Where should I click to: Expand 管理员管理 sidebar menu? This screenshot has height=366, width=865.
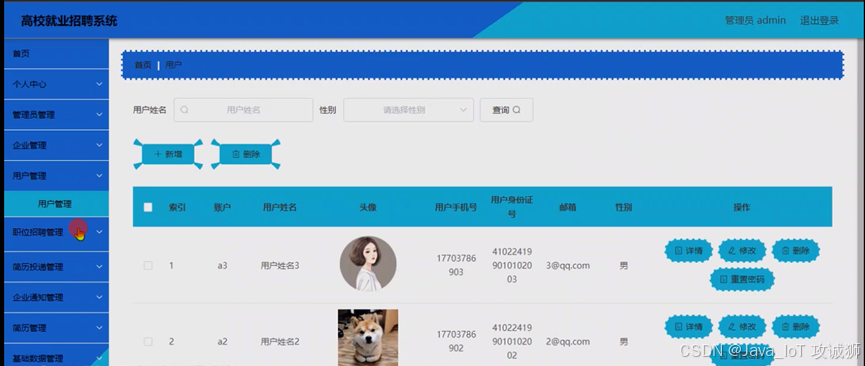pyautogui.click(x=56, y=115)
